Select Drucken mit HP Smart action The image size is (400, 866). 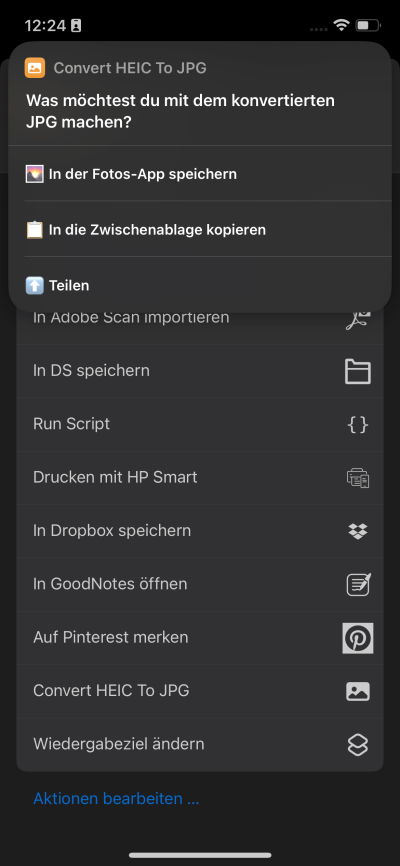[200, 477]
